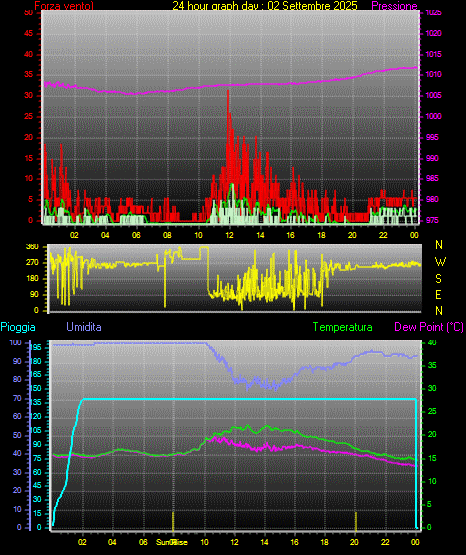The height and width of the screenshot is (555, 466).
Task: Click wind direction axis value '180'
Action: (33, 279)
